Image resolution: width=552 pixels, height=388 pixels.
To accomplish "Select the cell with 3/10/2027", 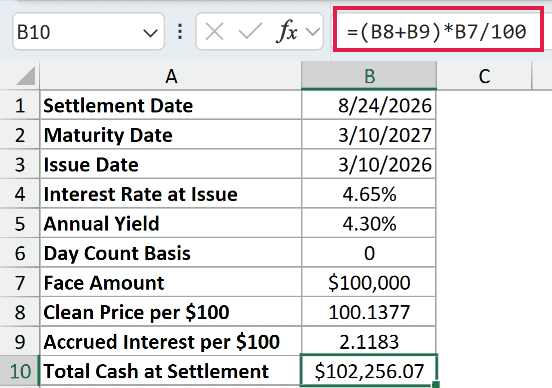I will 369,135.
